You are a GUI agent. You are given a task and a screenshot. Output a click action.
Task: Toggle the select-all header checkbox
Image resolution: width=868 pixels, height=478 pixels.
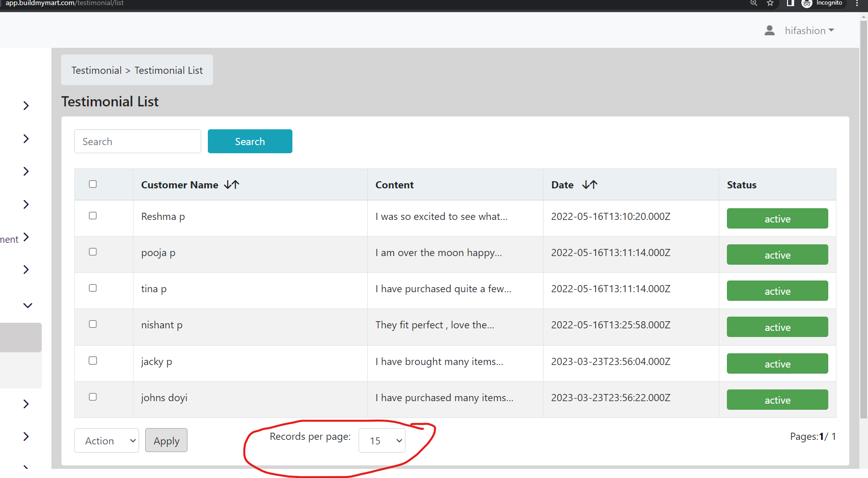pyautogui.click(x=93, y=184)
